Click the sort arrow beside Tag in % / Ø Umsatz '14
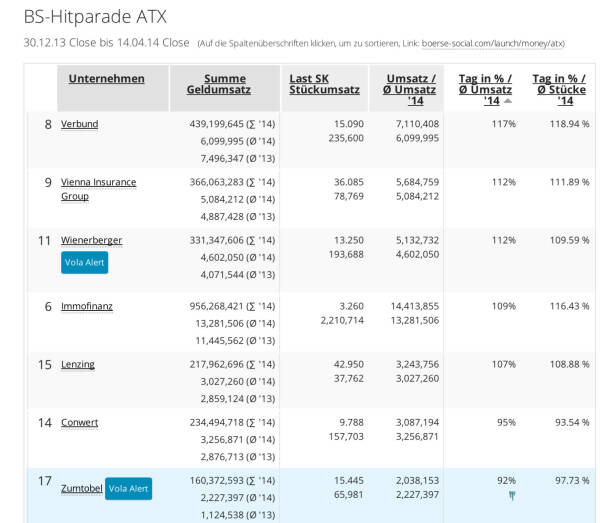Viewport: 600px width, 523px height. (508, 101)
